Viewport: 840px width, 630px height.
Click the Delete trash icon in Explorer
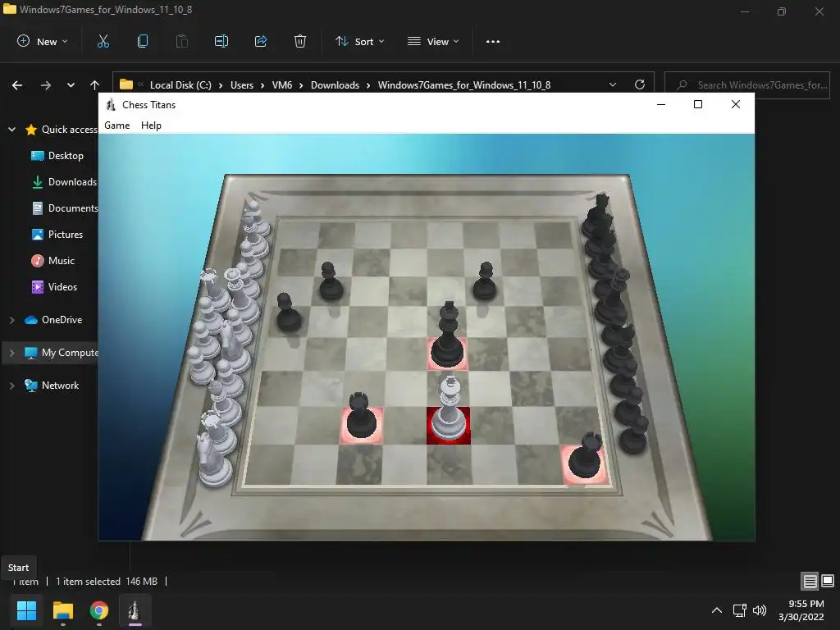pyautogui.click(x=300, y=41)
